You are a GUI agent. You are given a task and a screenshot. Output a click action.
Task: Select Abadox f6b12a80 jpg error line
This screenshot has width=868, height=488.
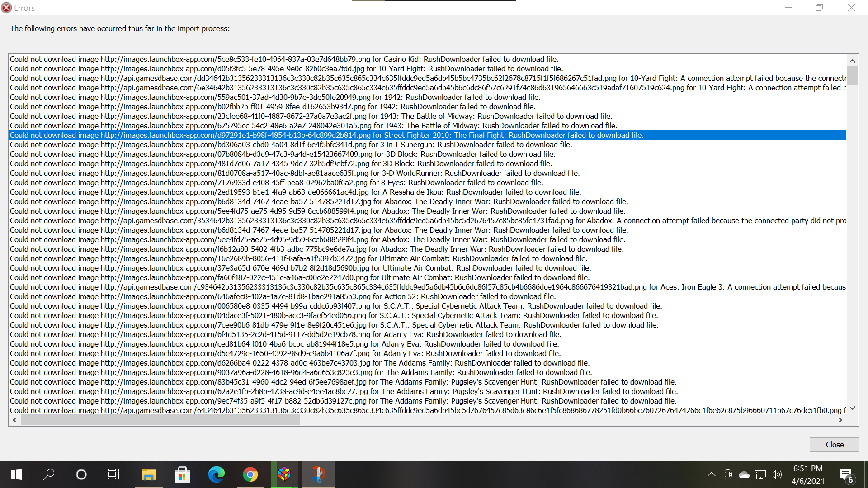428,249
